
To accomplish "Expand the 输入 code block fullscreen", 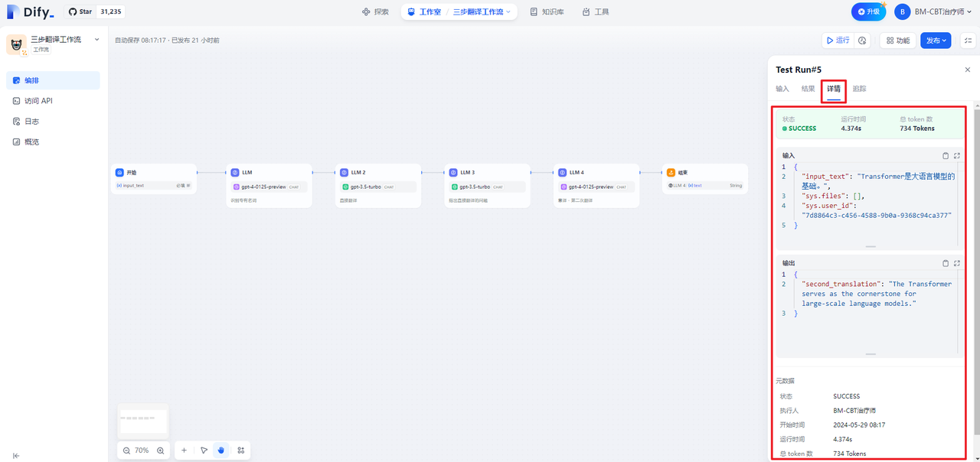I will 957,155.
